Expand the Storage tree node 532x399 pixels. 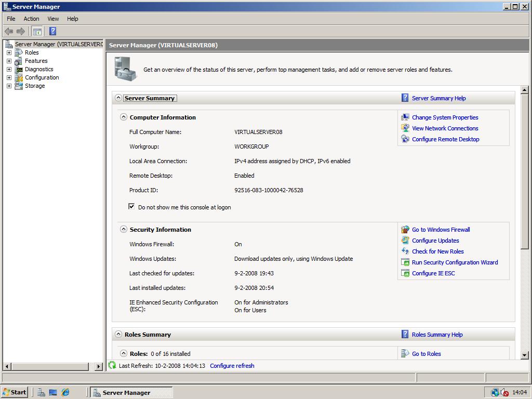(x=9, y=86)
